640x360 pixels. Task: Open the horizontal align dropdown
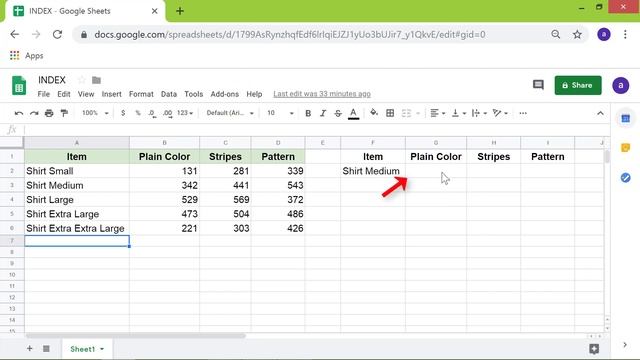click(x=438, y=113)
